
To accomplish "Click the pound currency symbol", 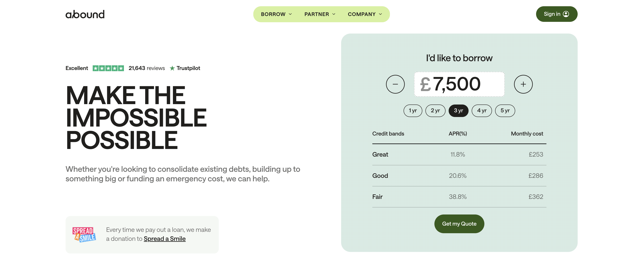I will [x=425, y=84].
